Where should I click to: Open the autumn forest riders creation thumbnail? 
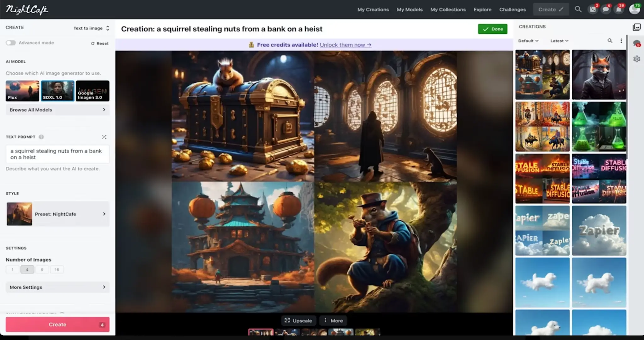pyautogui.click(x=542, y=127)
